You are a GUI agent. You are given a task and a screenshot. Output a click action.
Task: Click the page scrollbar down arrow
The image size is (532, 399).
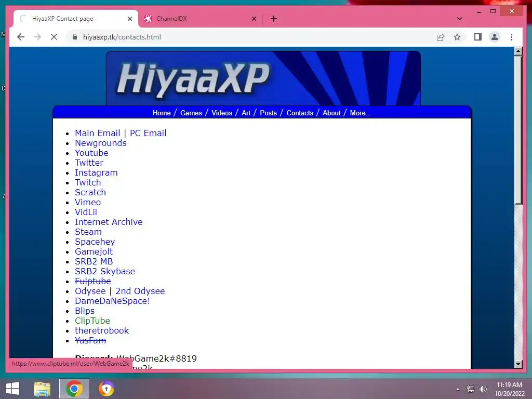point(518,364)
